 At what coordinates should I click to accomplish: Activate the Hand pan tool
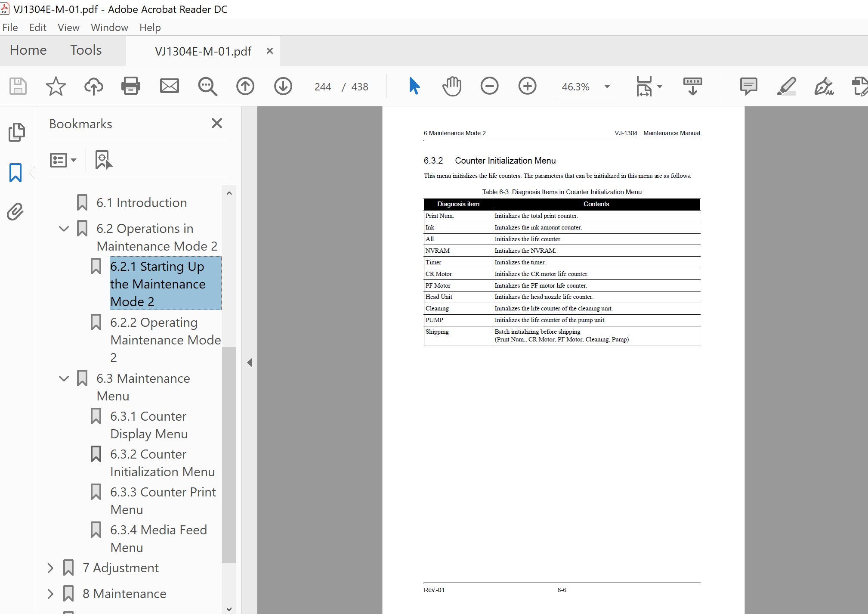click(x=452, y=86)
